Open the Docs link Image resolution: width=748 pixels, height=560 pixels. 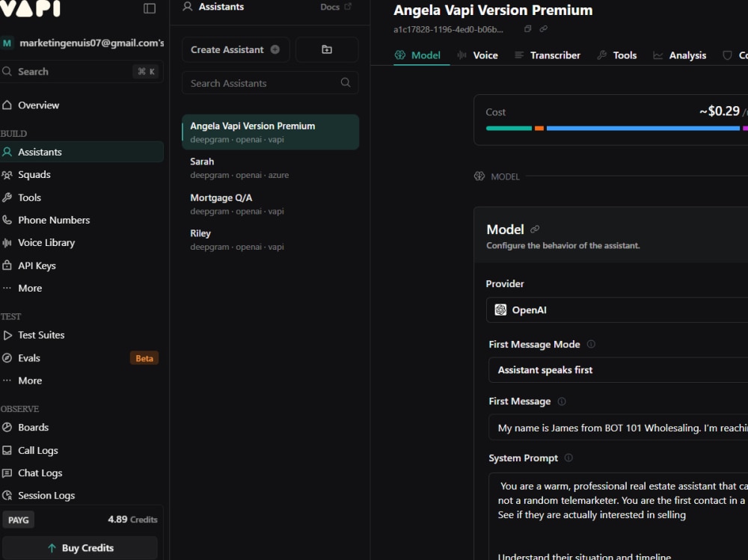pyautogui.click(x=336, y=7)
